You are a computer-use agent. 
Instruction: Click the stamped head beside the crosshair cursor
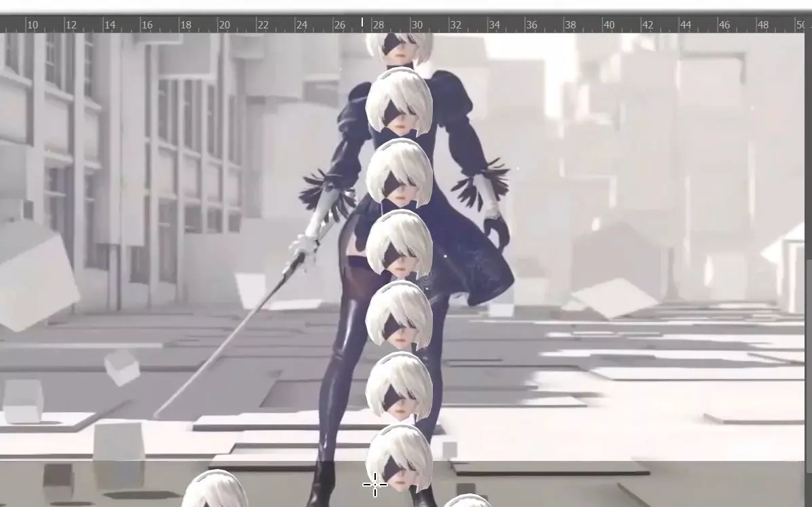point(400,458)
